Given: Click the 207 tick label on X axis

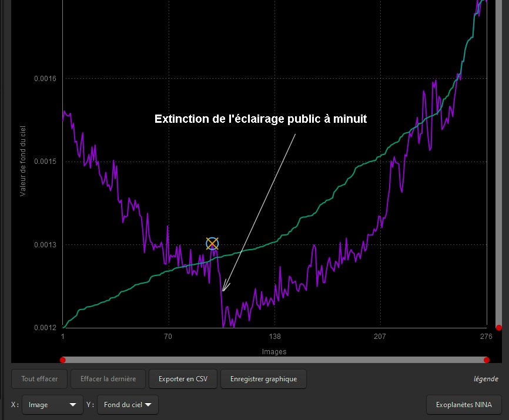Looking at the screenshot, I should (380, 337).
